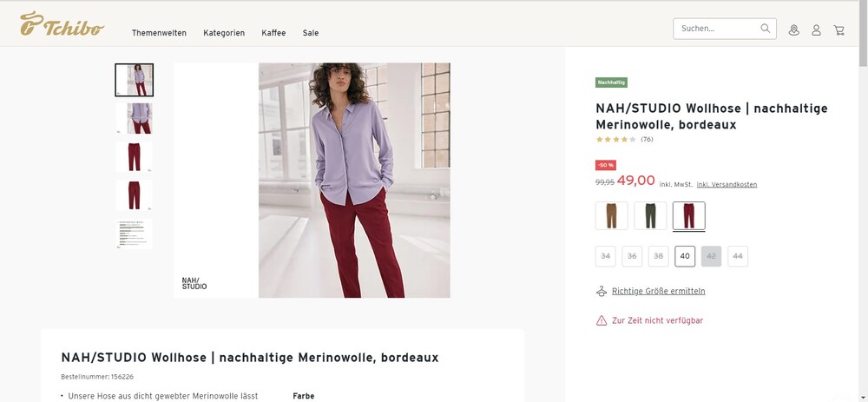Select the fifth text info thumbnail
Screen dimensions: 868x402
click(x=134, y=234)
